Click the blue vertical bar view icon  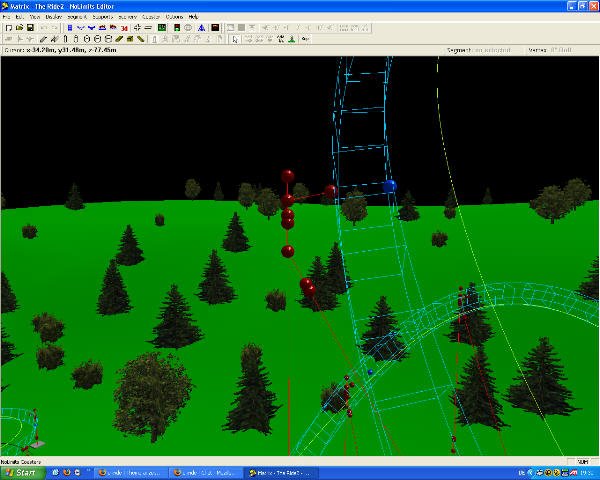[70, 28]
